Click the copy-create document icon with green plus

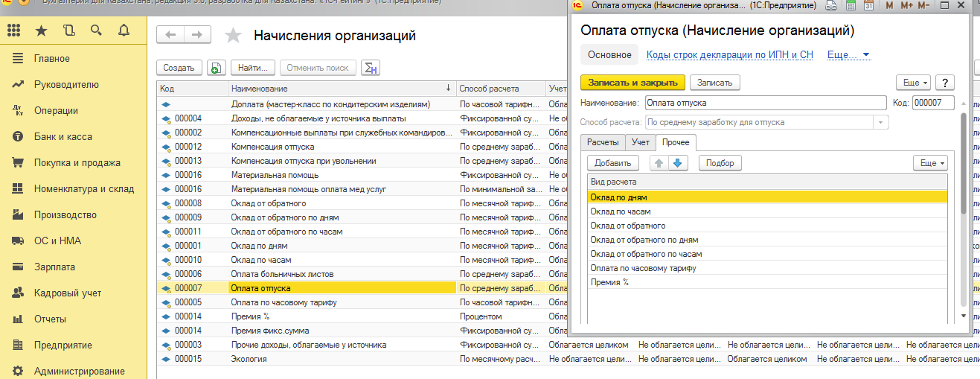[x=216, y=68]
